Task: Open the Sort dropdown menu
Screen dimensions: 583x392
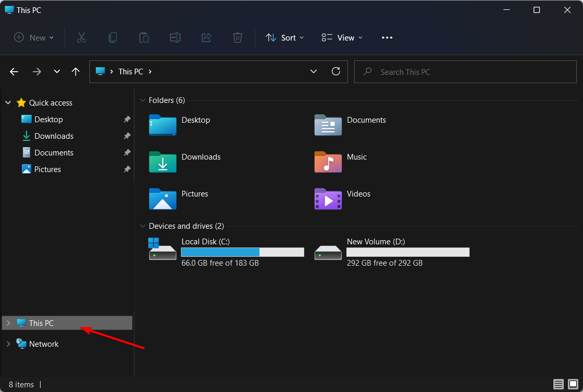Action: [285, 37]
